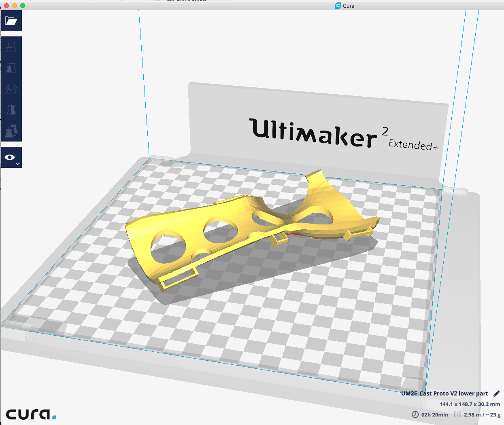Click the 2.98 m / ~ 23 g material estimate
Screen dimensions: 504x425
[482, 414]
